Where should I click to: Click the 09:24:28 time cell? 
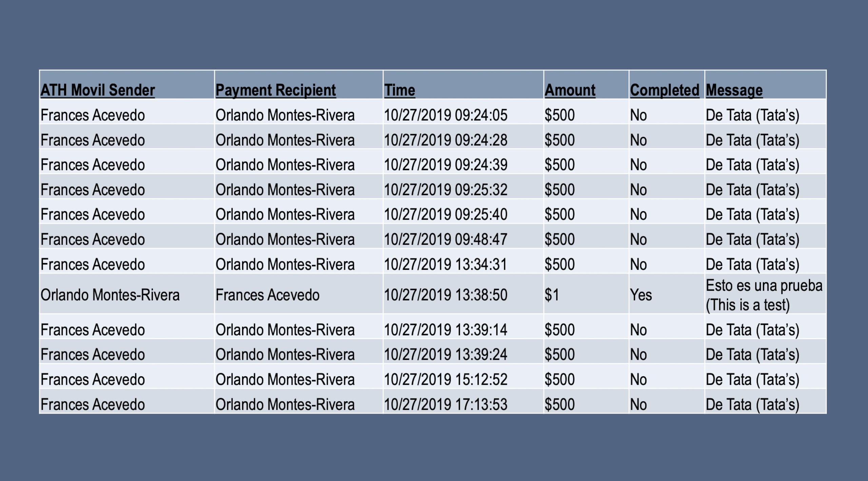(446, 140)
